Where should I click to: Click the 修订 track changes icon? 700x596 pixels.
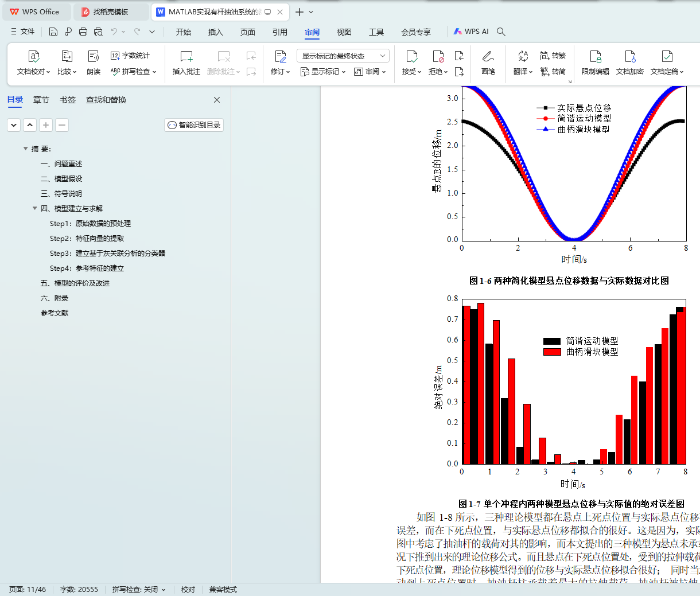(281, 56)
